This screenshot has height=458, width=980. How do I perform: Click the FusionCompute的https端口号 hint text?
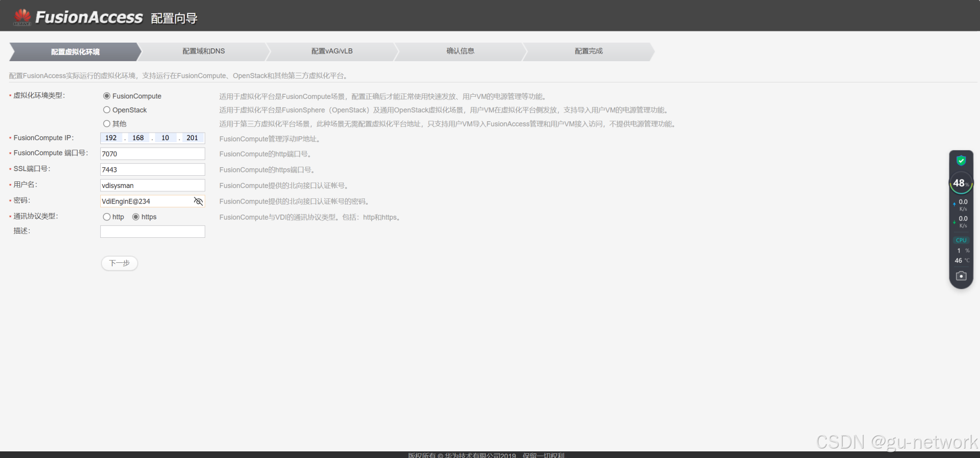(x=267, y=170)
